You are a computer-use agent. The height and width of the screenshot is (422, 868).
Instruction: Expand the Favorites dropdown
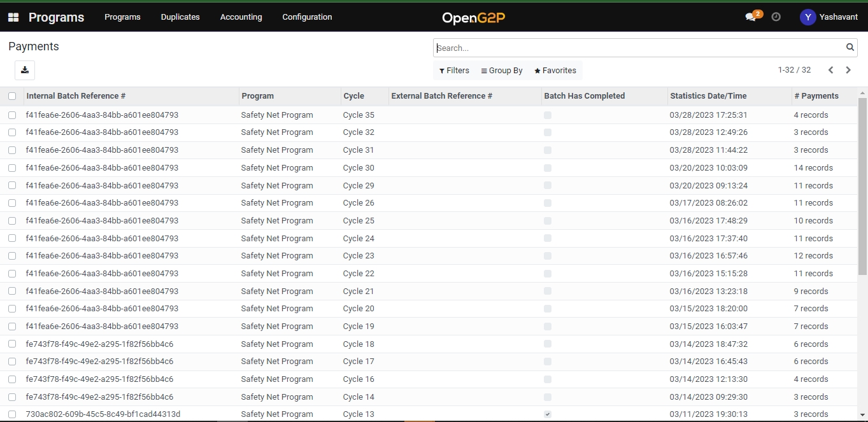[x=555, y=71]
